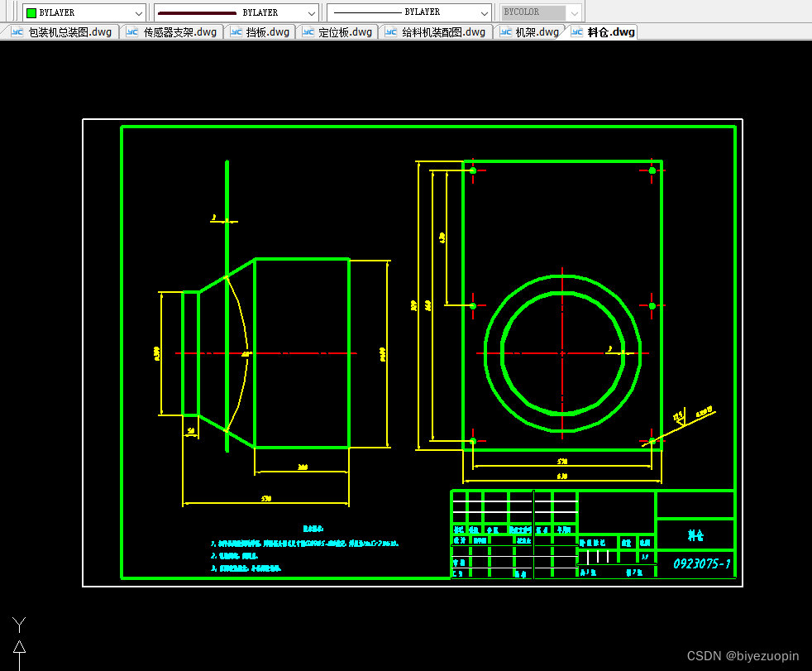Open the 机架.dwg drawing tab
The height and width of the screenshot is (671, 812).
pos(530,32)
